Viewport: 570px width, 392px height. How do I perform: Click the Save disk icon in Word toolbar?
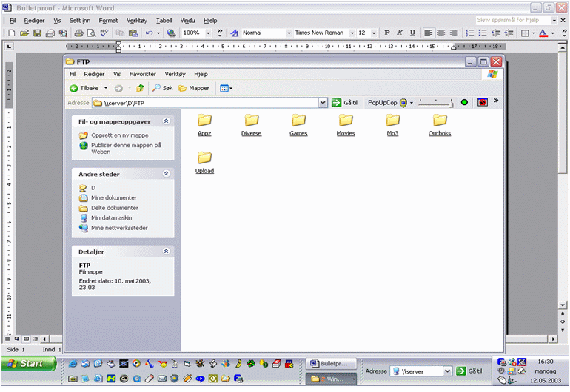[x=37, y=33]
